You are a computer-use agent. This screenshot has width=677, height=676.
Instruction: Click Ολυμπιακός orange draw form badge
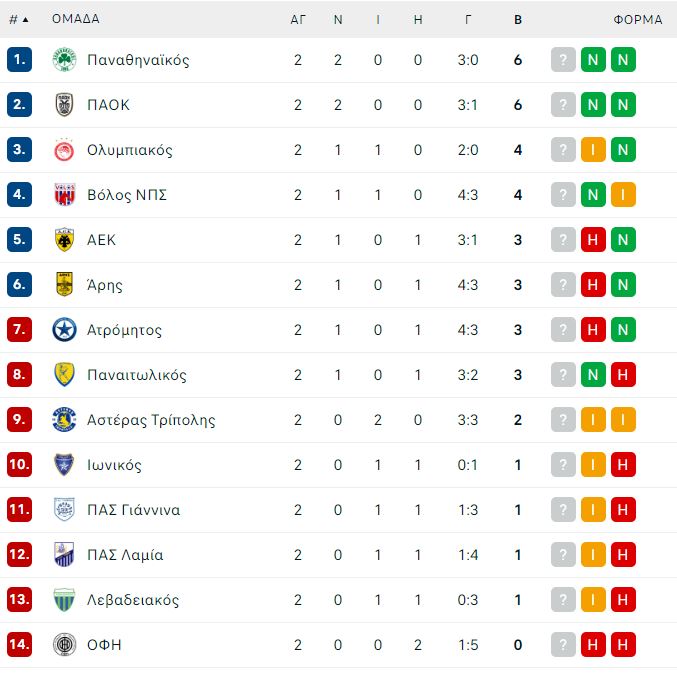coord(593,150)
